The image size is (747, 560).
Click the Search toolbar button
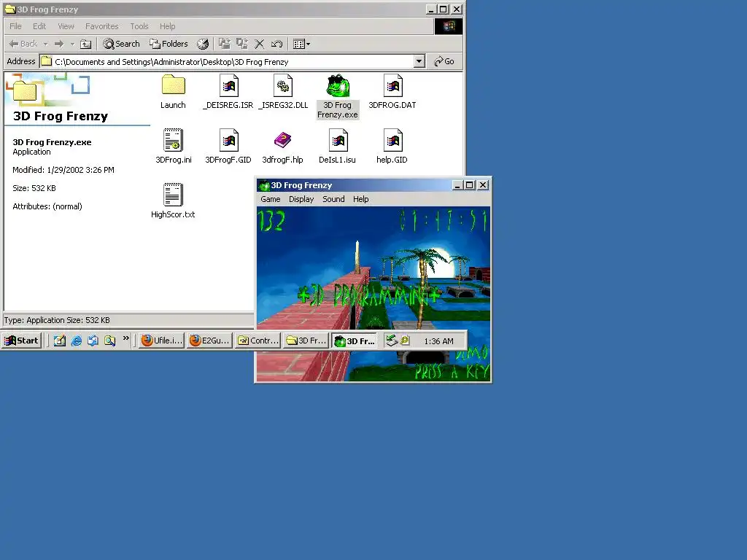pyautogui.click(x=122, y=44)
